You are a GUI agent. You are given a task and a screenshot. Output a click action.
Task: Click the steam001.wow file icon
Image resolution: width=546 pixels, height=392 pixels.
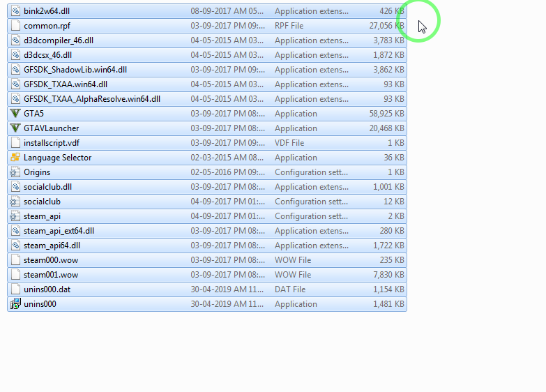click(x=15, y=275)
